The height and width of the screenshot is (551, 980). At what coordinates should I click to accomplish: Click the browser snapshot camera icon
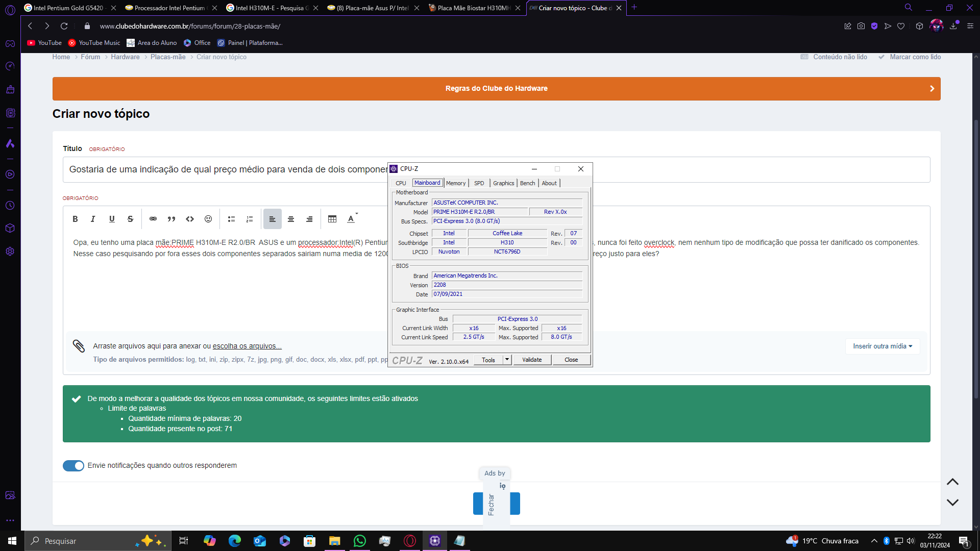[x=861, y=26]
